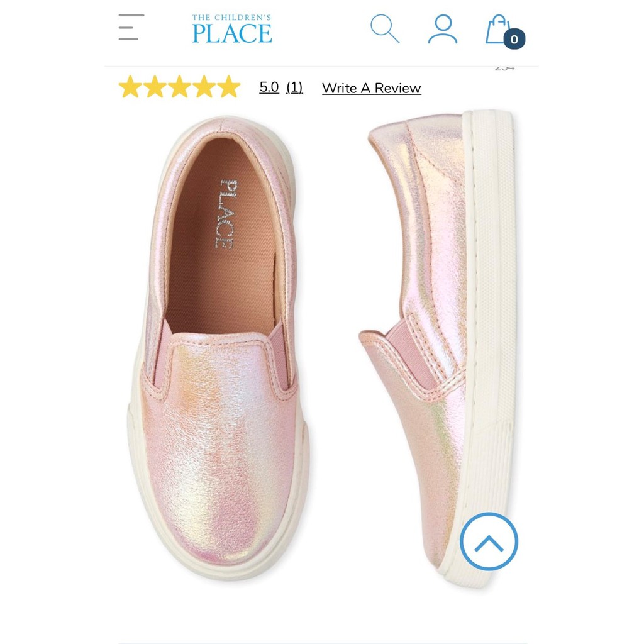
Task: Open the hamburger navigation menu
Action: (131, 27)
